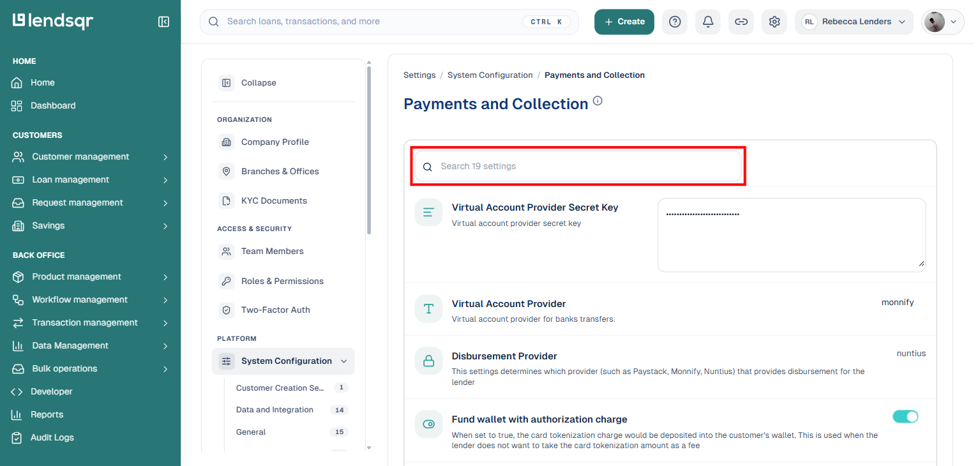The width and height of the screenshot is (980, 466).
Task: Open Dashboard in the sidebar
Action: point(43,105)
